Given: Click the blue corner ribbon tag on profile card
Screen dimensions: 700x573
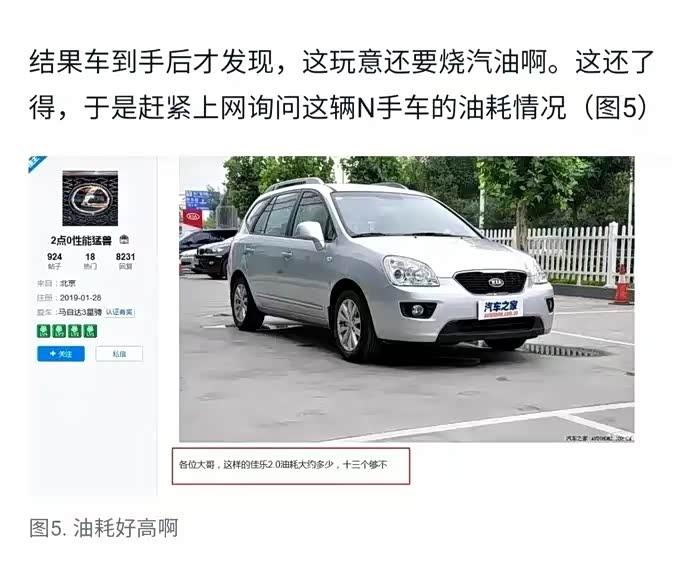Looking at the screenshot, I should tap(37, 163).
